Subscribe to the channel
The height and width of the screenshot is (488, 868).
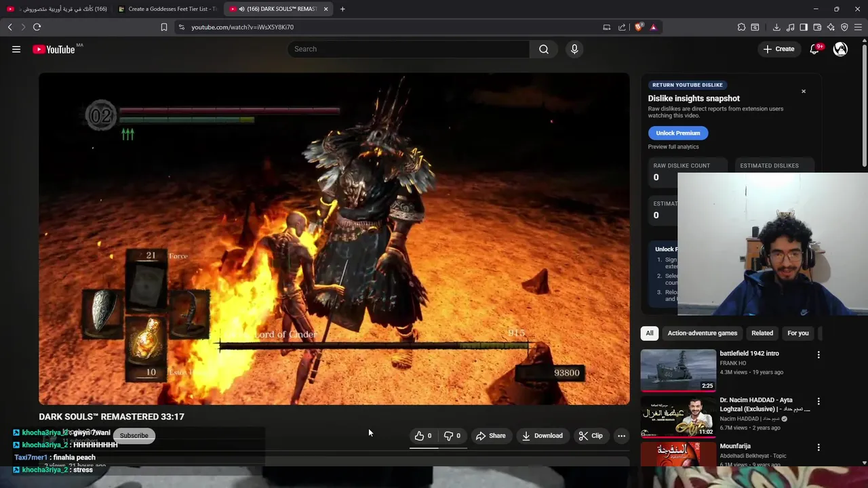click(x=134, y=436)
